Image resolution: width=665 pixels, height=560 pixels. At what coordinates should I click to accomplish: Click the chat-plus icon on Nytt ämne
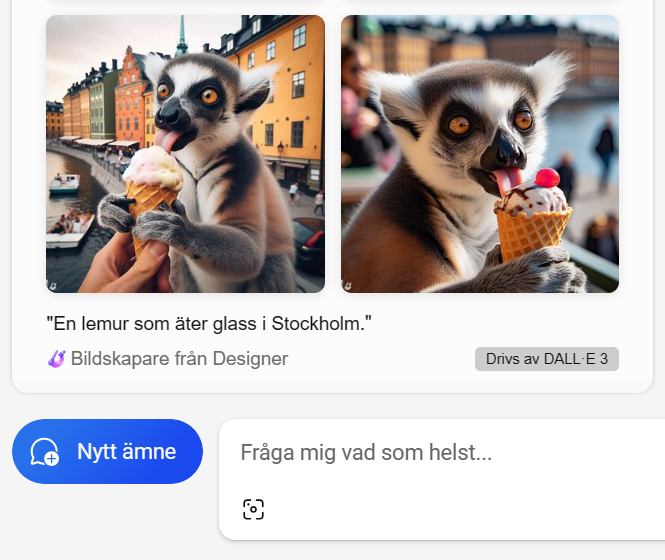coord(45,452)
